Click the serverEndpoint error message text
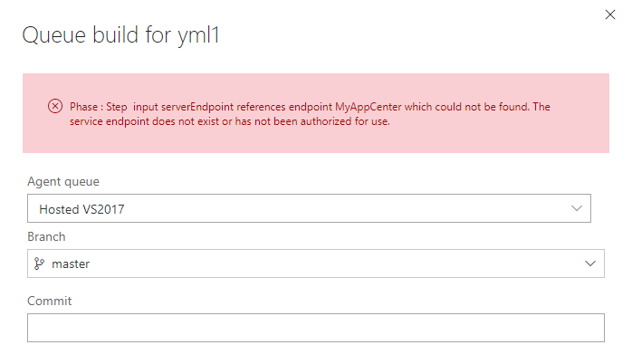This screenshot has height=364, width=632. pos(310,114)
